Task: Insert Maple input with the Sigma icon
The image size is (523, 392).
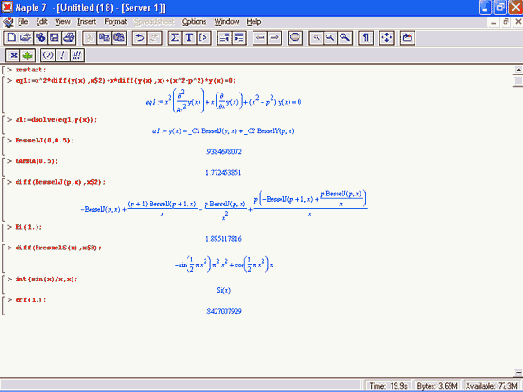Action: coord(174,38)
